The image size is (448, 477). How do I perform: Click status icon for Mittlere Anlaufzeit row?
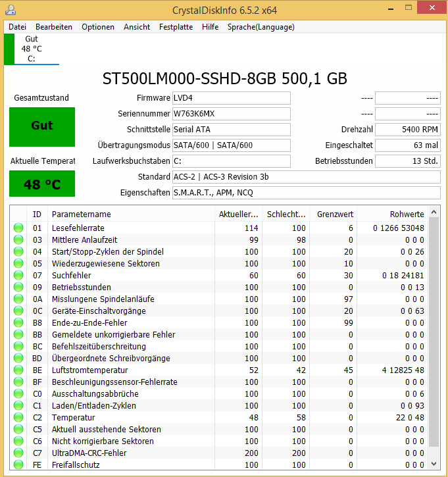click(18, 239)
